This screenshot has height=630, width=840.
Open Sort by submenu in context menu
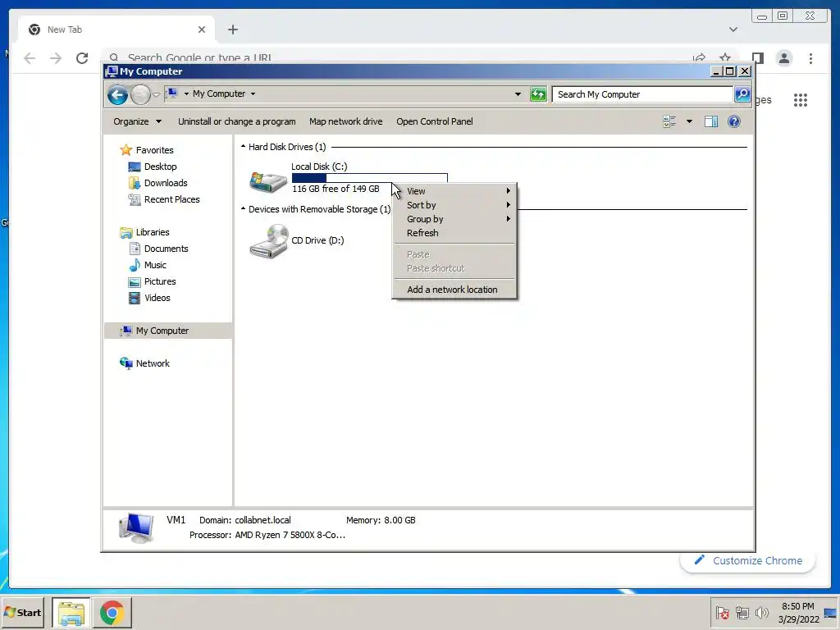[x=454, y=205]
